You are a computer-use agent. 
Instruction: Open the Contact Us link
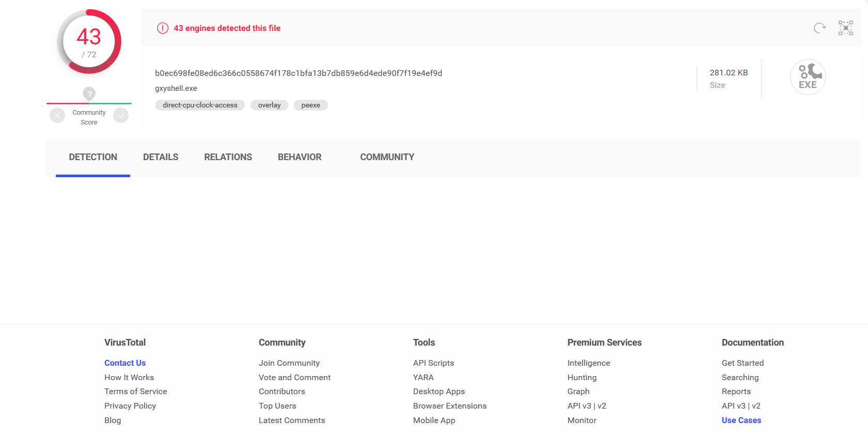(x=125, y=363)
